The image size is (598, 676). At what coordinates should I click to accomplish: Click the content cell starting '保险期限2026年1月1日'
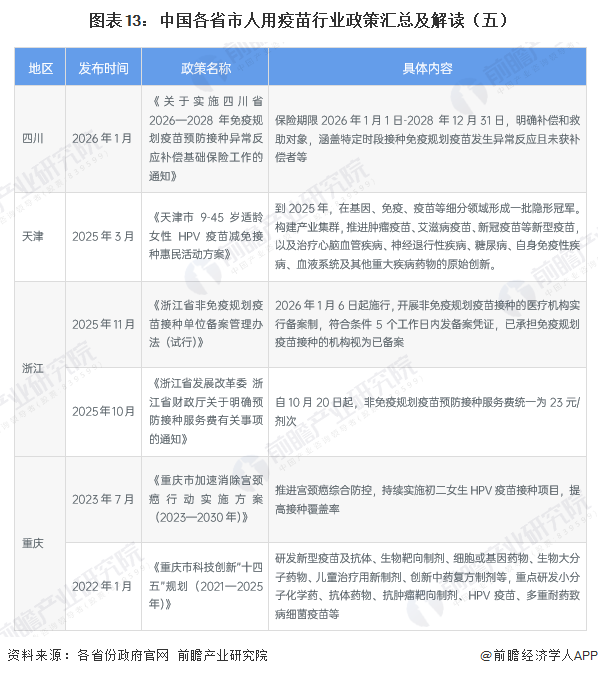click(427, 139)
